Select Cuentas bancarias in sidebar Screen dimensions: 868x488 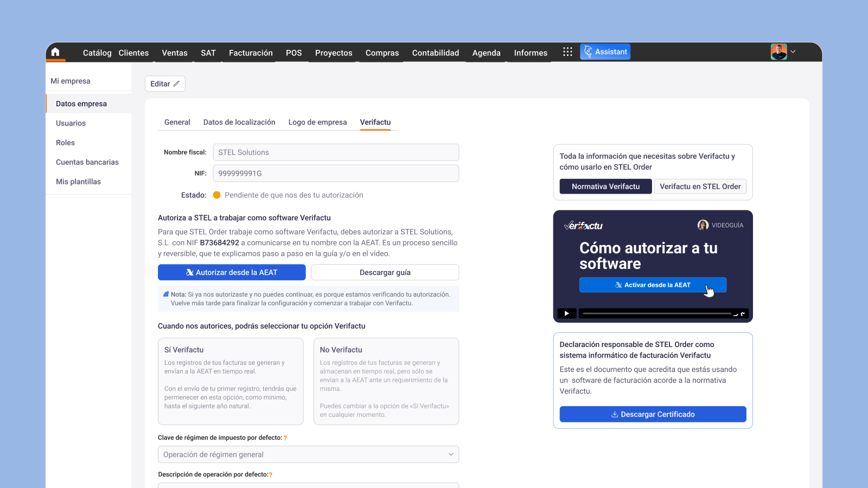88,162
